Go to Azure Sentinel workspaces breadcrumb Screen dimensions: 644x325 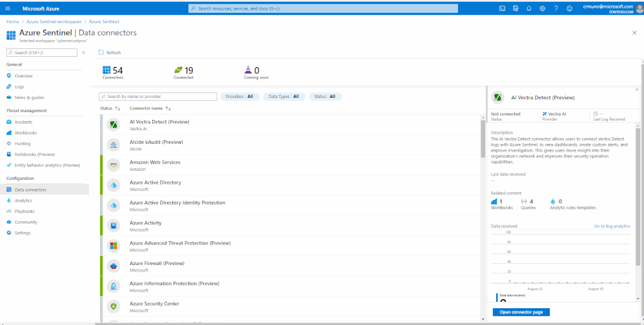[x=54, y=21]
